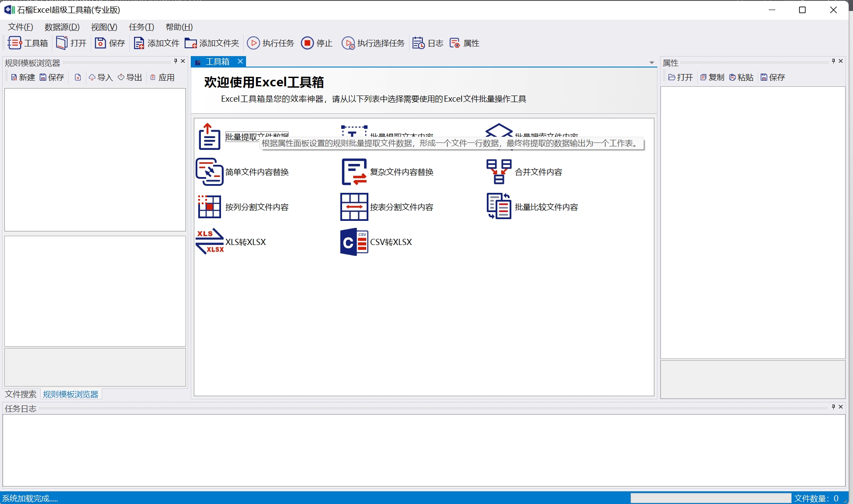Select the 批量提取文件数据 tool icon
The height and width of the screenshot is (504, 853).
pyautogui.click(x=209, y=136)
